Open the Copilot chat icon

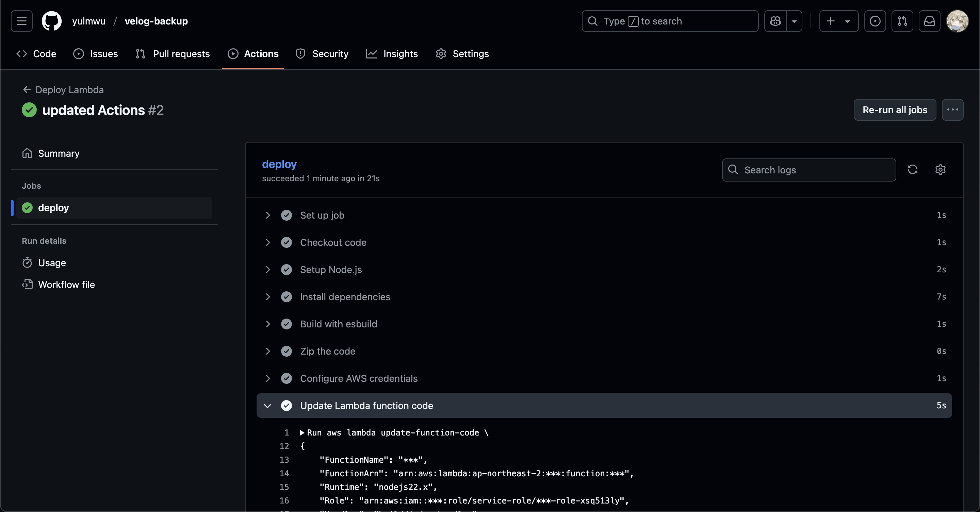pyautogui.click(x=775, y=21)
